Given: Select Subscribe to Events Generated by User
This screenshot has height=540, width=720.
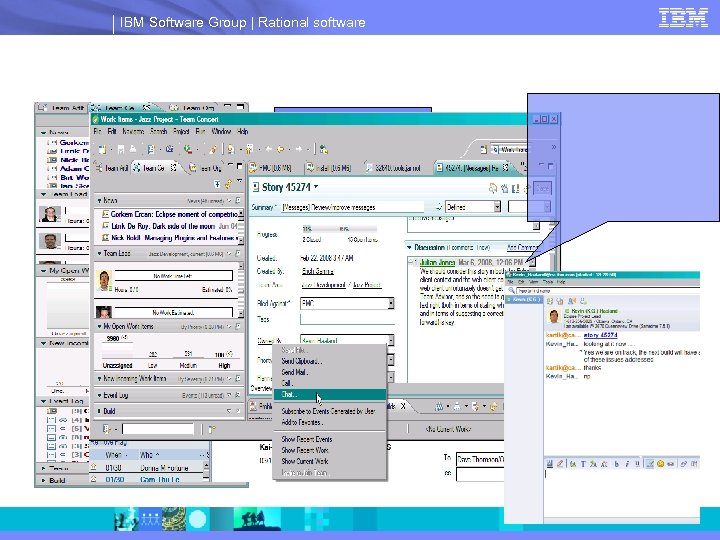Looking at the screenshot, I should click(330, 411).
